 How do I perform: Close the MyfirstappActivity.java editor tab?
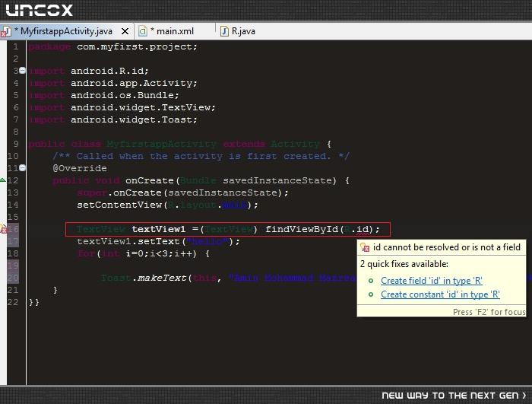pyautogui.click(x=125, y=31)
